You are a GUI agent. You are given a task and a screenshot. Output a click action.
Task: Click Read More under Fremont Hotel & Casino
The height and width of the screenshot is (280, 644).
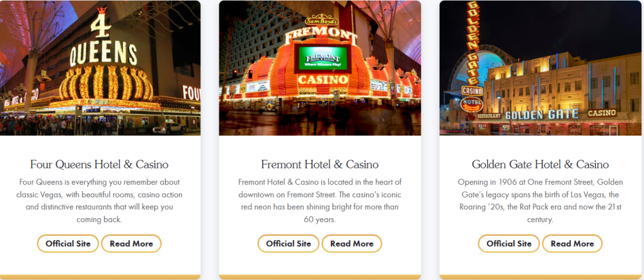click(352, 243)
